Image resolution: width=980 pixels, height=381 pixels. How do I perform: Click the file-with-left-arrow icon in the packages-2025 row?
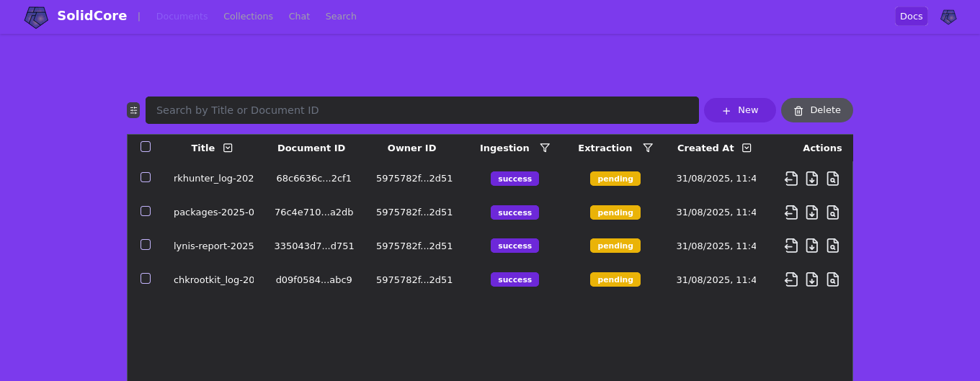[791, 212]
